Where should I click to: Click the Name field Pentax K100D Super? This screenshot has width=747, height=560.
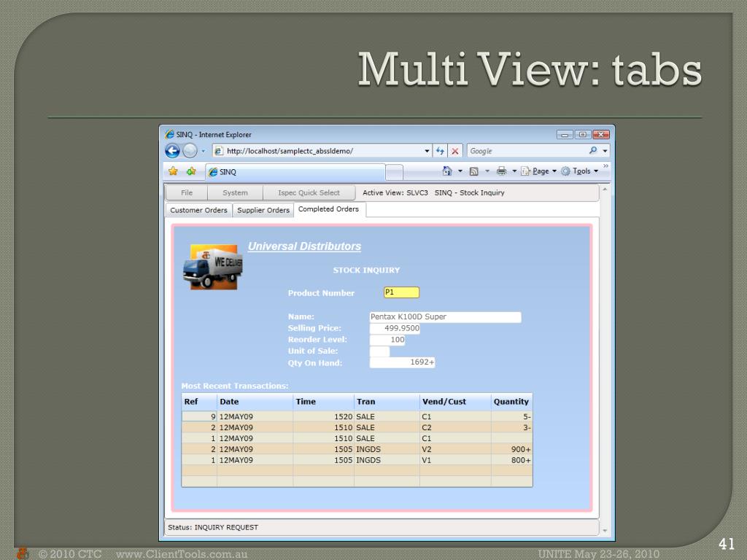[x=446, y=316]
